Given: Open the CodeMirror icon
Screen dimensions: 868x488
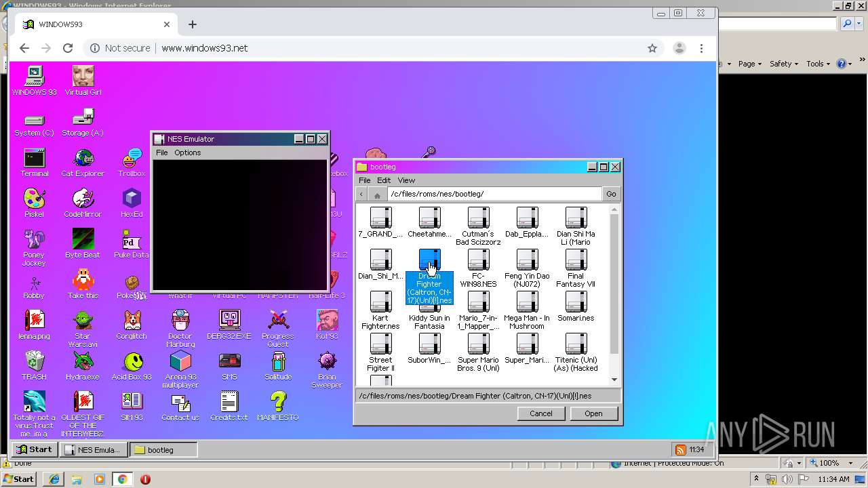Looking at the screenshot, I should pyautogui.click(x=83, y=203).
